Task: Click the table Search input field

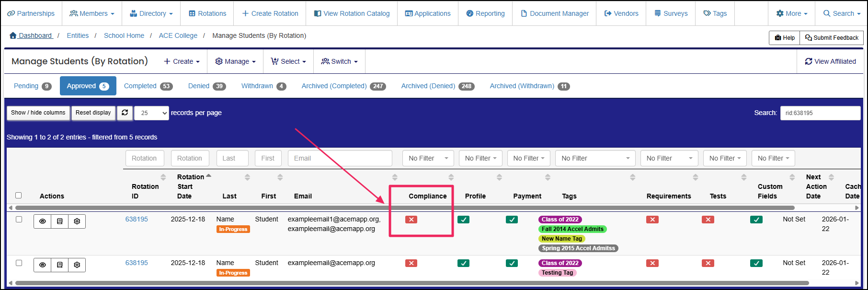Action: [x=820, y=113]
